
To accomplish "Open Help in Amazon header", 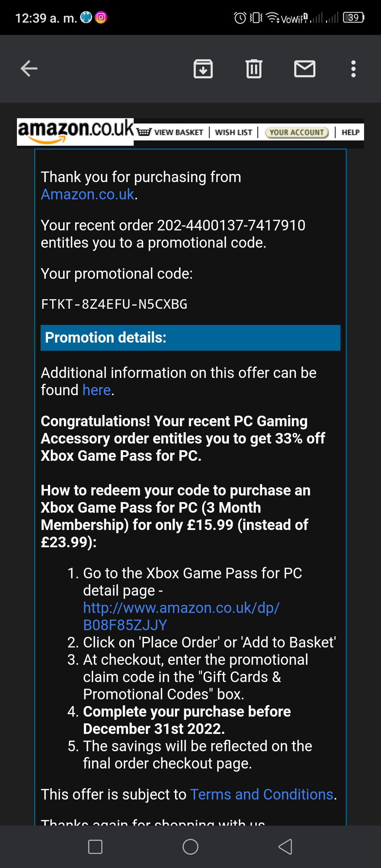I will click(350, 132).
